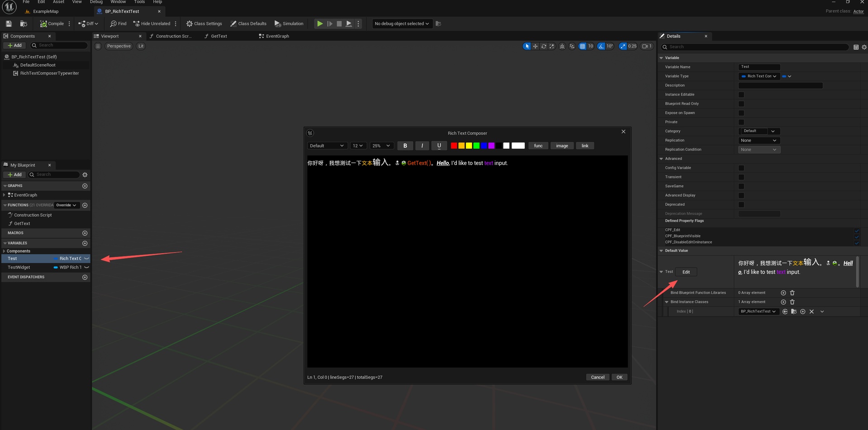Viewport: 868px width, 430px height.
Task: Click the Edit button for Test value
Action: pyautogui.click(x=686, y=272)
